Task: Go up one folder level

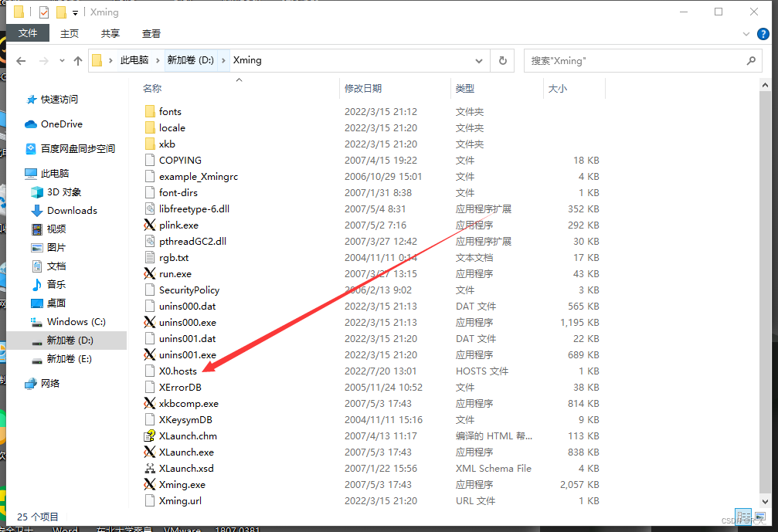Action: (x=78, y=60)
